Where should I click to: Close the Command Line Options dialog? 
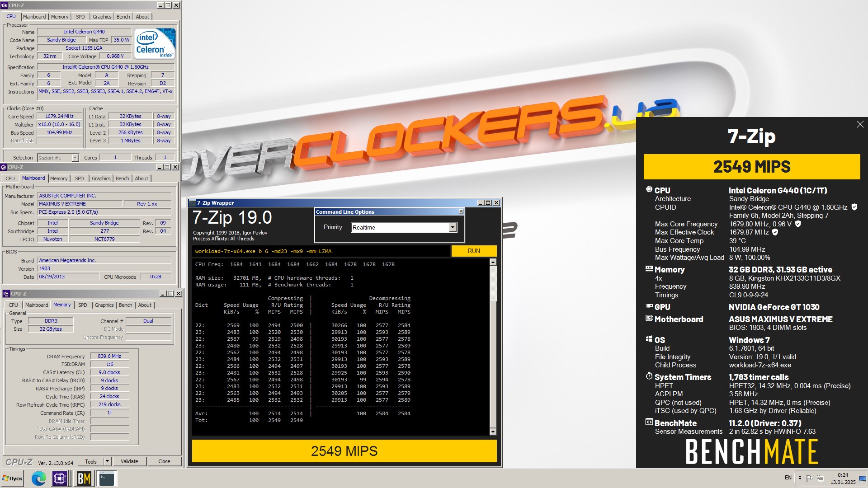461,211
